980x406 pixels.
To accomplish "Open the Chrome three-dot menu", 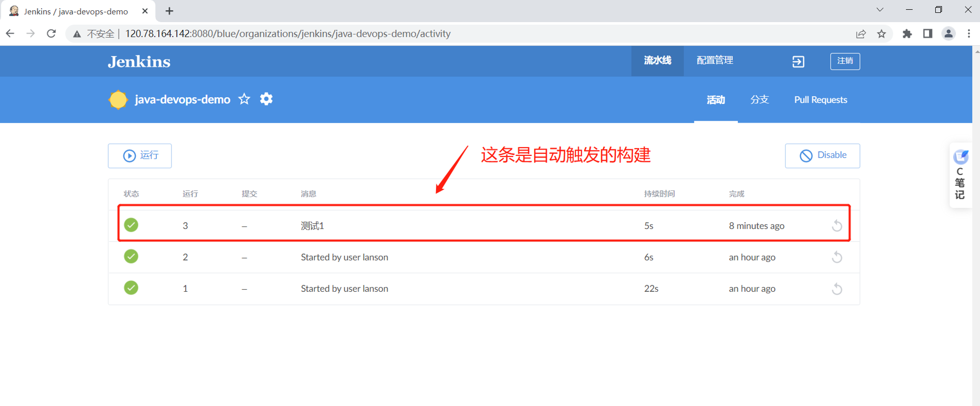I will 969,34.
